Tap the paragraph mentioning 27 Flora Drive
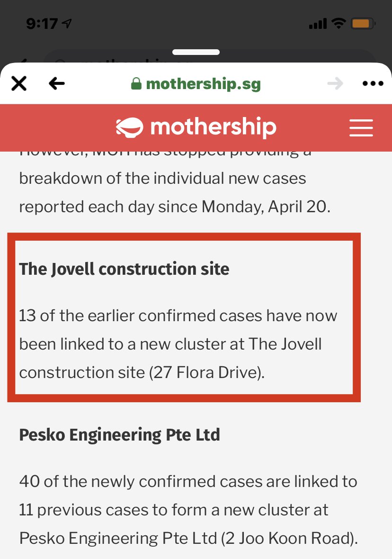The image size is (392, 559). [x=178, y=344]
